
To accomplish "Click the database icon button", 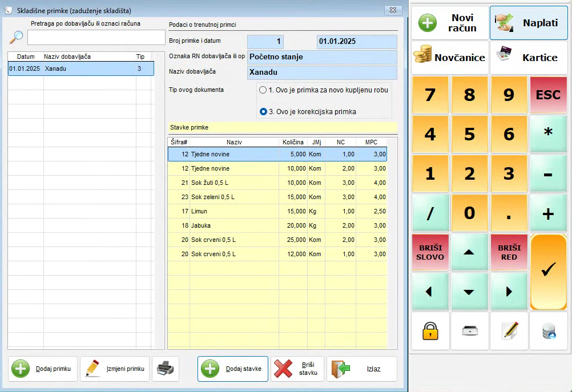I will pos(548,331).
